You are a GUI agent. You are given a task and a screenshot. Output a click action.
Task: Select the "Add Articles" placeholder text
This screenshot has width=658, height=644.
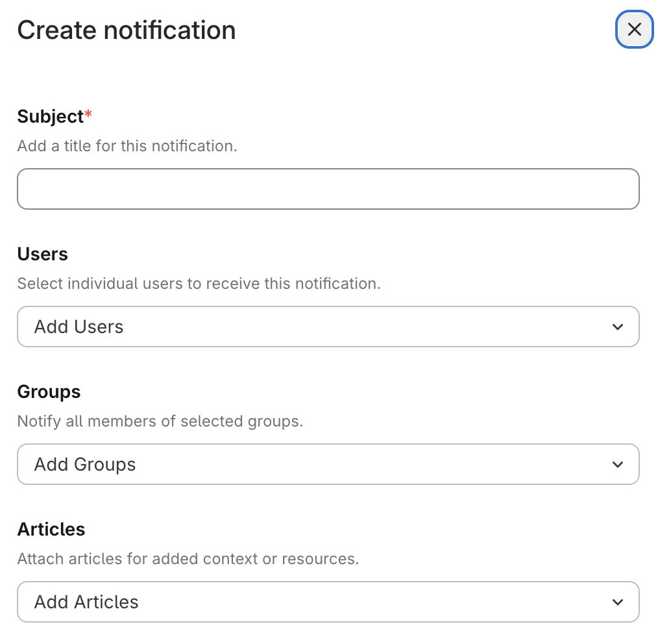click(86, 602)
